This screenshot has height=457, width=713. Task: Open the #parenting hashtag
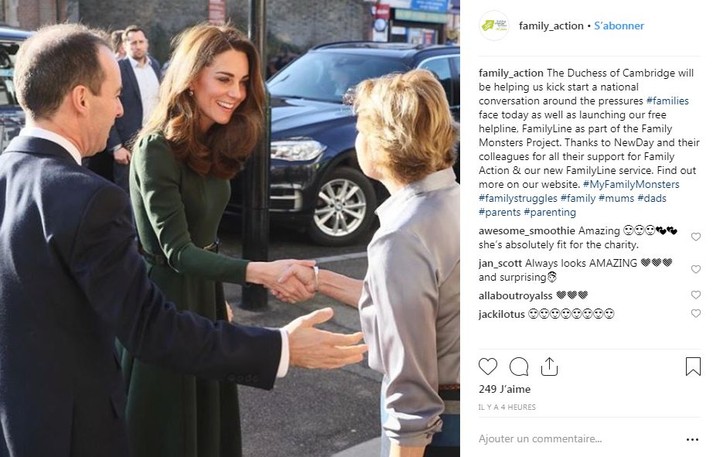click(x=550, y=213)
